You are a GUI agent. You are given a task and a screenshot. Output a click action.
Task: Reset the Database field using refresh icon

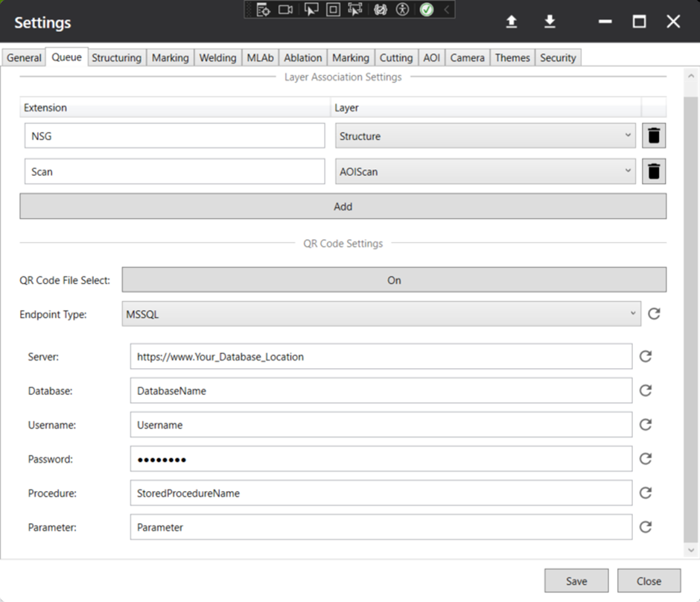pos(646,390)
